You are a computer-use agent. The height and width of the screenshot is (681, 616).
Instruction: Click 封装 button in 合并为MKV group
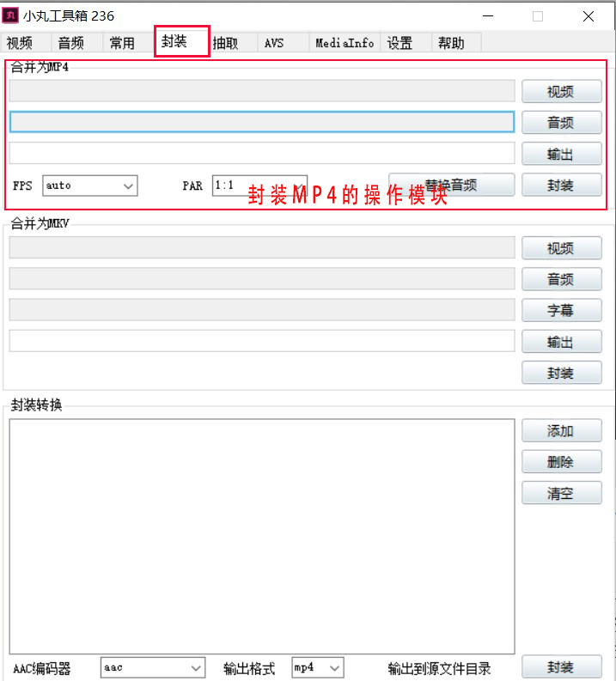tap(562, 373)
